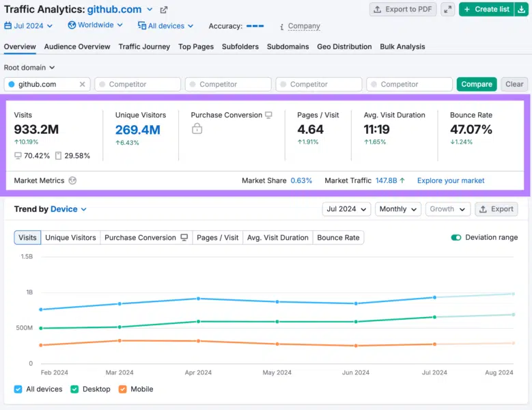The width and height of the screenshot is (532, 410).
Task: Expand the Root domain dropdown
Action: click(29, 68)
